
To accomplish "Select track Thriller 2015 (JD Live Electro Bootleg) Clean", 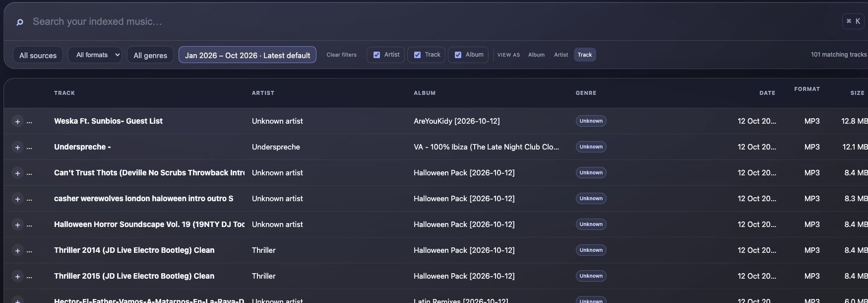I will [x=134, y=276].
